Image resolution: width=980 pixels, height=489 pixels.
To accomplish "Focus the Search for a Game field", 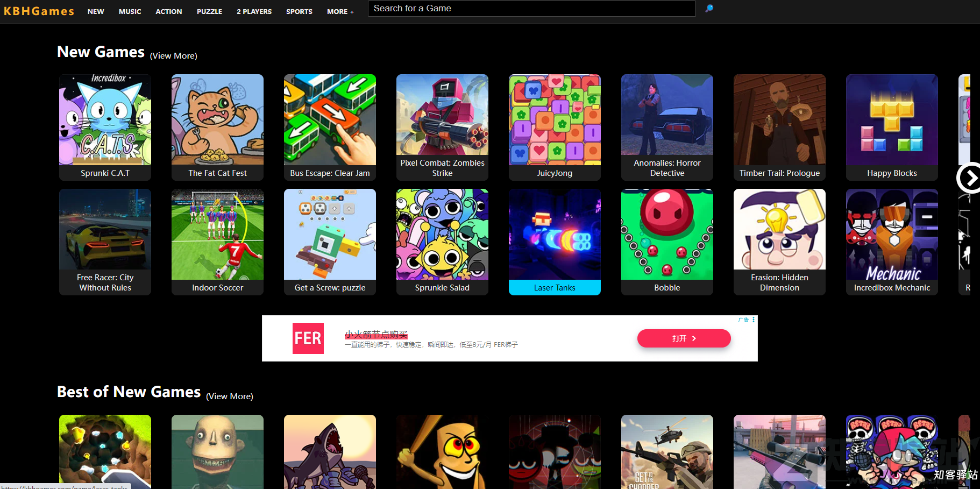I will coord(531,9).
